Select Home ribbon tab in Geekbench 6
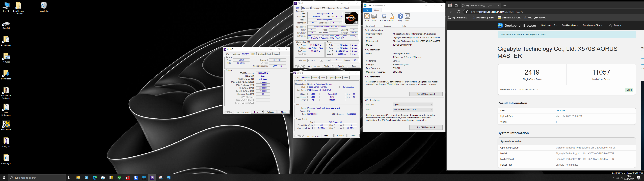The image size is (644, 181). click(x=377, y=10)
